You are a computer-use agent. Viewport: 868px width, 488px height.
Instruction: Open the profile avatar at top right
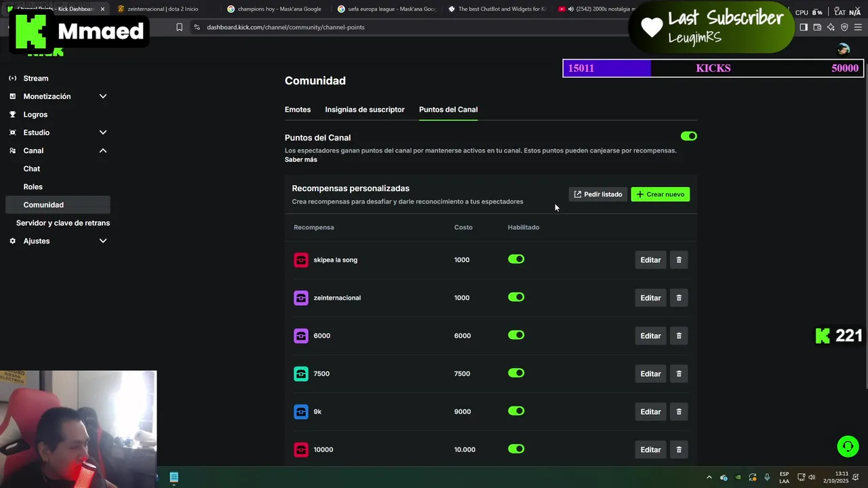click(844, 49)
